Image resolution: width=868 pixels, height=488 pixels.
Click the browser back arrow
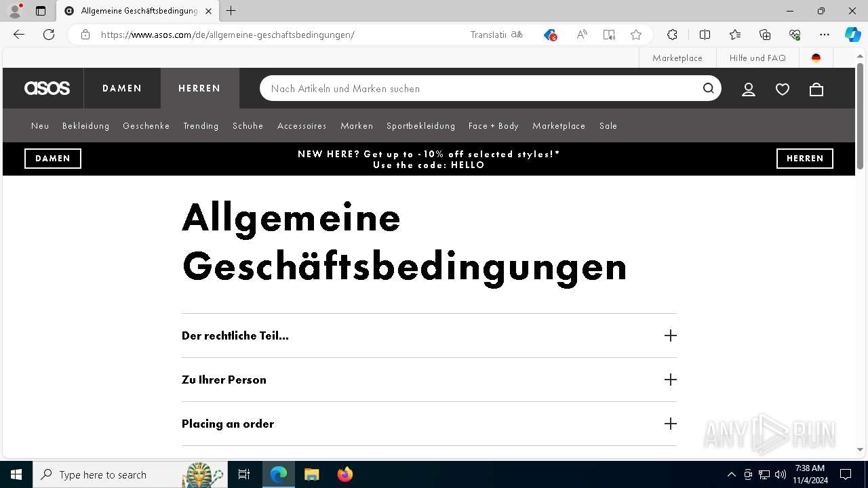point(19,35)
